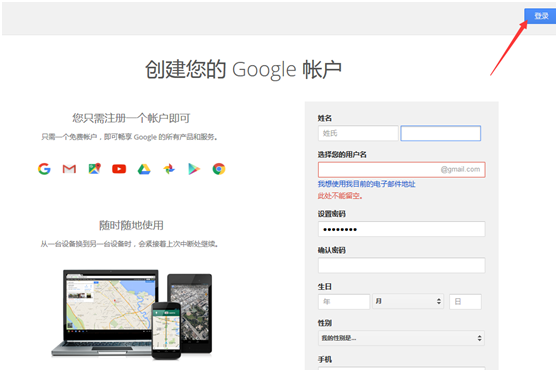Focus the 姓氏 last name field
The height and width of the screenshot is (372, 558).
pos(358,133)
